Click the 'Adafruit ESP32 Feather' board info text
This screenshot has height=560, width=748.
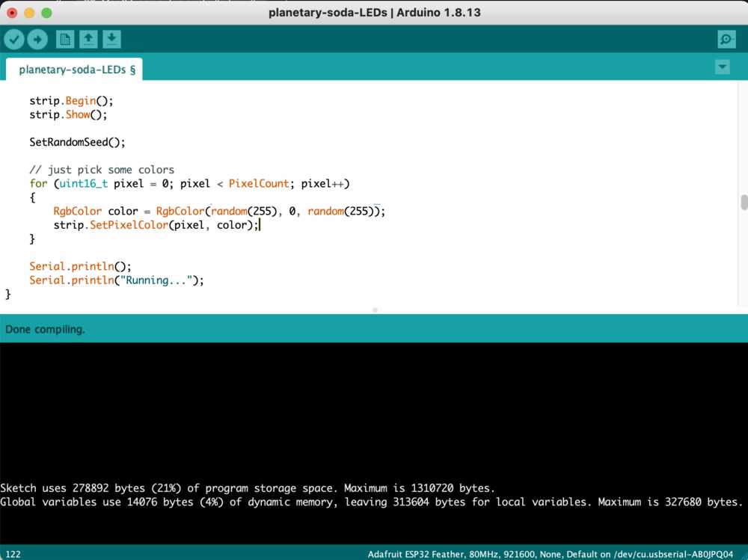[x=550, y=554]
